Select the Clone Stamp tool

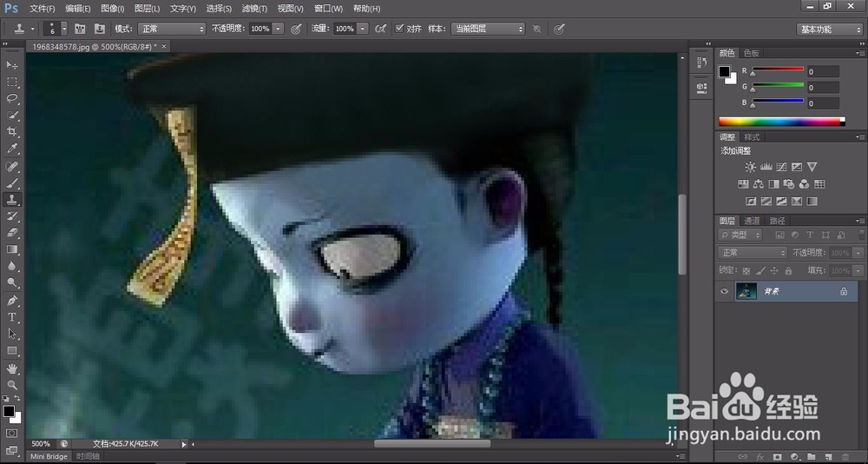coord(11,200)
